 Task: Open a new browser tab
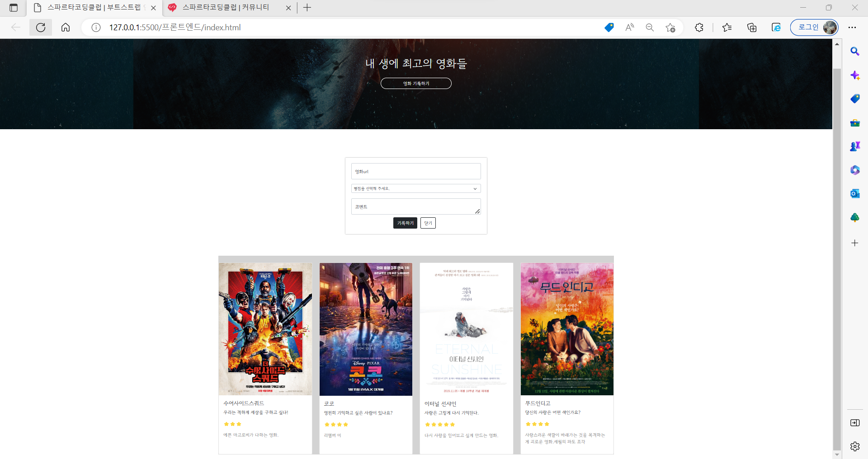pos(307,8)
